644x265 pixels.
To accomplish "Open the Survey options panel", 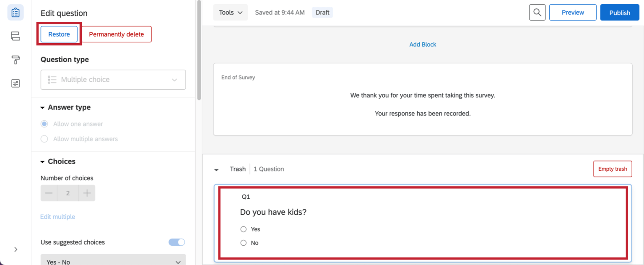I will [x=16, y=83].
